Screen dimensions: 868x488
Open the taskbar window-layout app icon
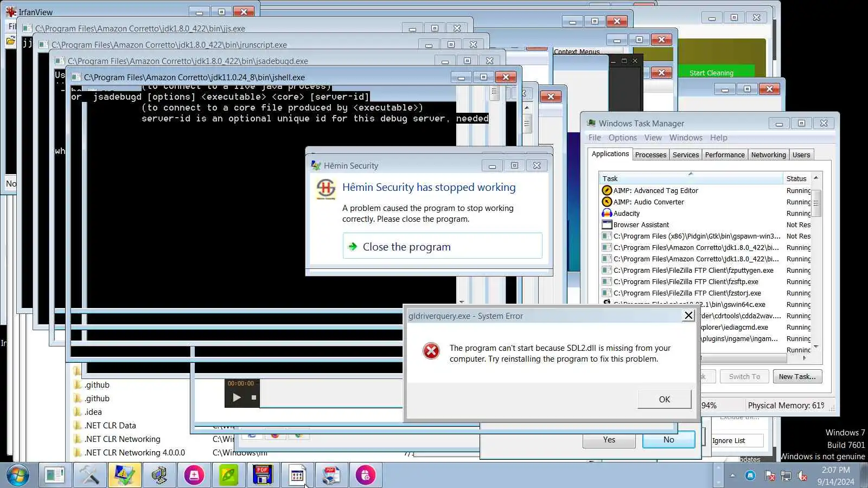(54, 476)
